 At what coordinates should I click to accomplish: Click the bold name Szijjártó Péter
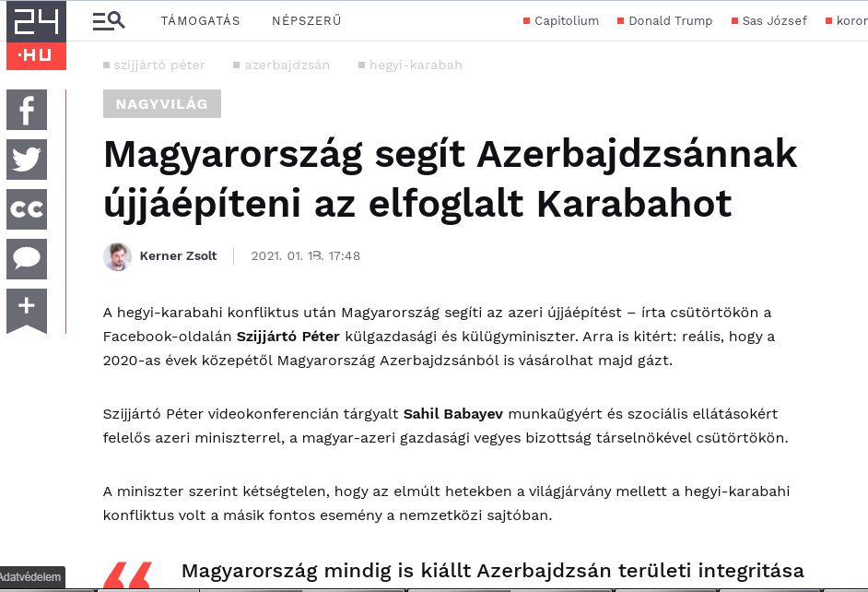[287, 337]
